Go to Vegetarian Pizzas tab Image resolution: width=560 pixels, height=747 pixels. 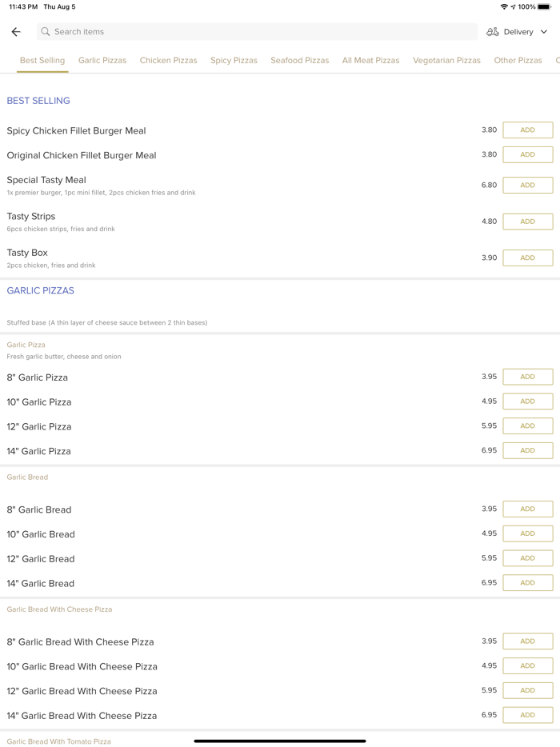(x=446, y=61)
